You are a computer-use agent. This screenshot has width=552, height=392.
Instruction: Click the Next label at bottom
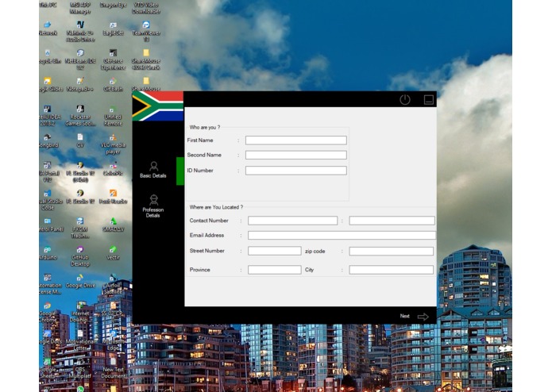tap(404, 316)
